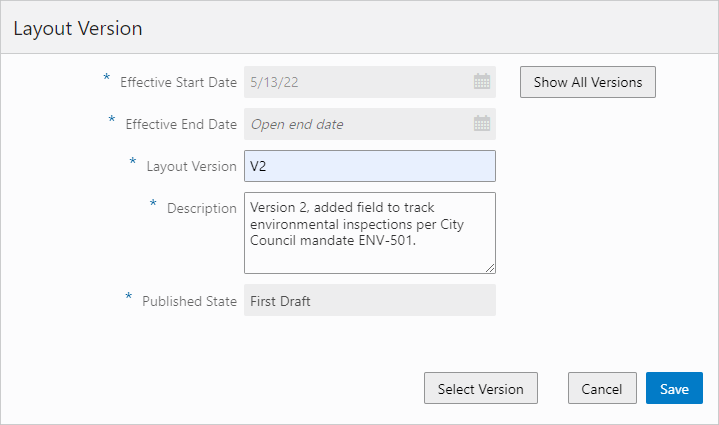Screen dimensions: 719x425
Task: Open the Effective Start Date calendar picker
Action: (x=482, y=82)
